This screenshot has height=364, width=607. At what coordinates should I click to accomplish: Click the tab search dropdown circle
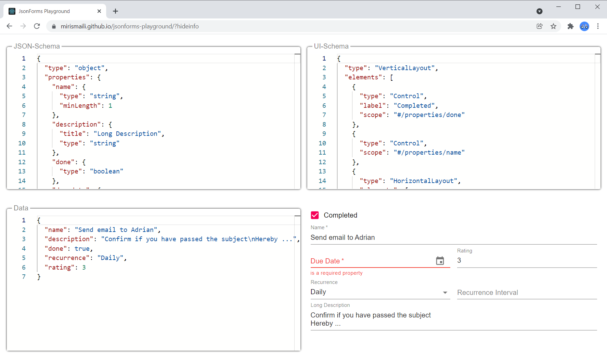(540, 11)
